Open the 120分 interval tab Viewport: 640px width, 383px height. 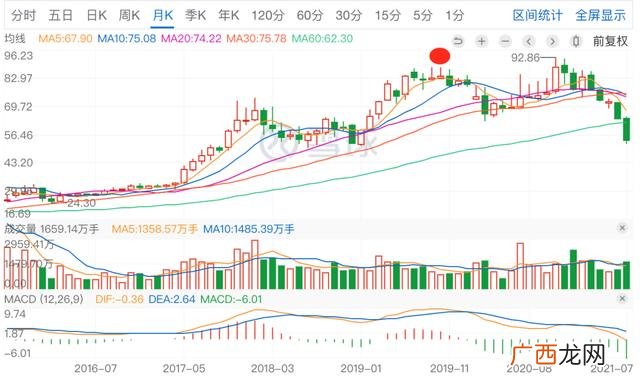[x=267, y=16]
